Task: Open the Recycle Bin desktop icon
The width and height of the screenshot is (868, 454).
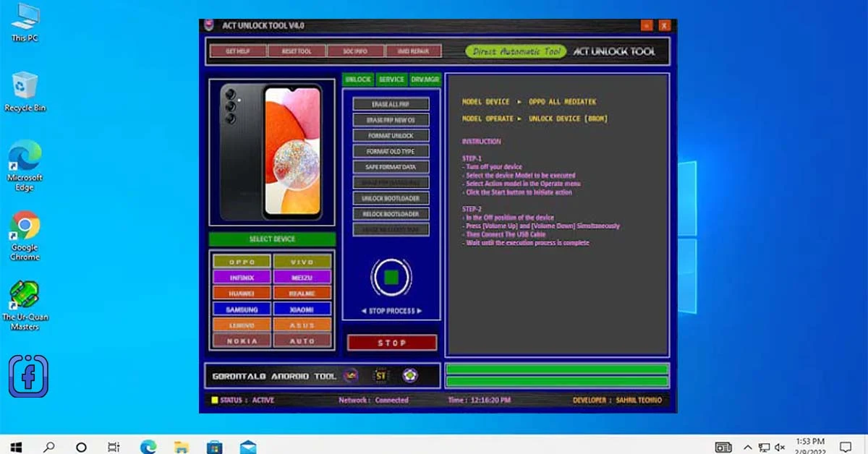Action: click(25, 92)
